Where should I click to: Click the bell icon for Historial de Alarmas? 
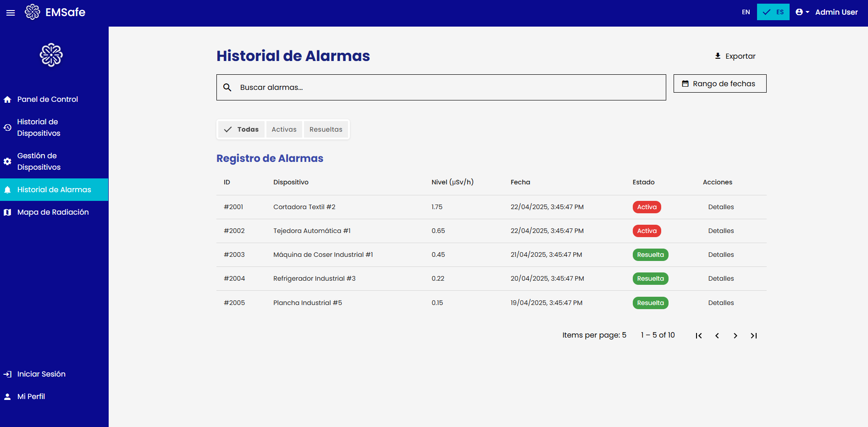pyautogui.click(x=7, y=190)
